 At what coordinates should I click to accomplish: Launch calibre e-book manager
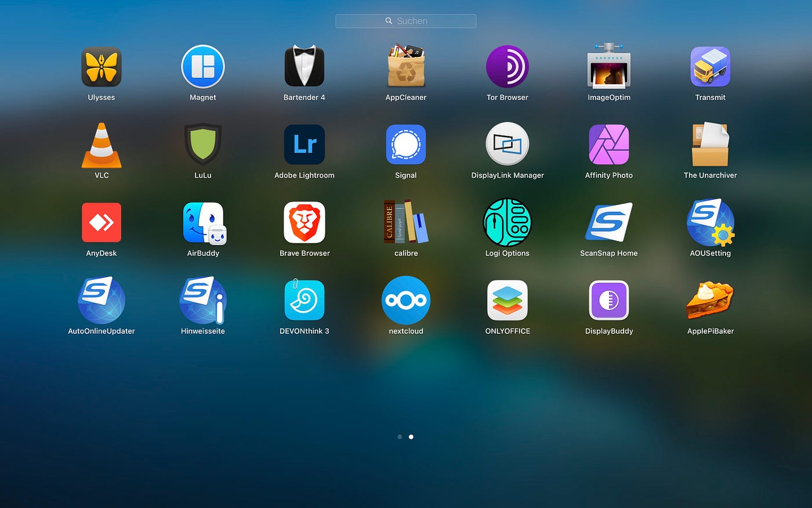406,221
